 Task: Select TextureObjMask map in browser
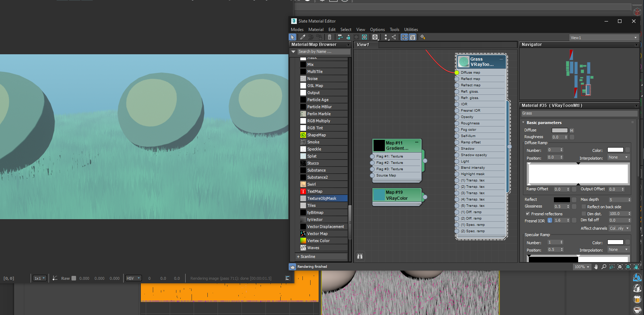324,198
